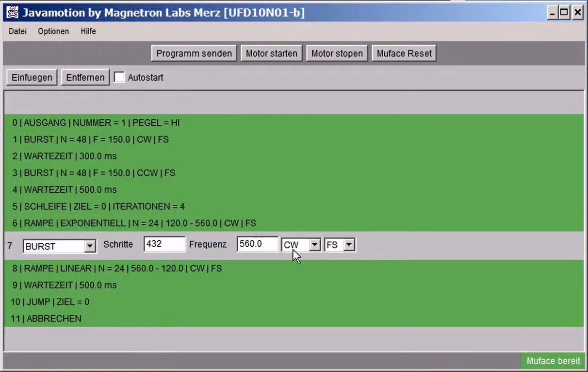Select line 9 WARTEZEIT 500.0 ms
The width and height of the screenshot is (588, 372).
294,285
